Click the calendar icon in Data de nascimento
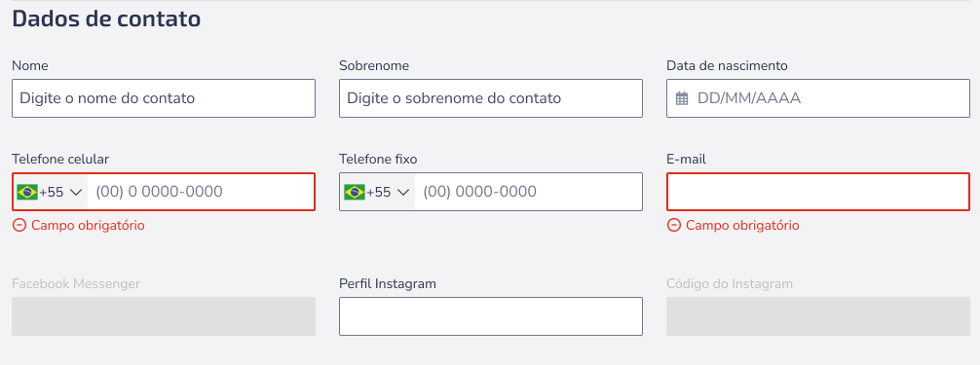980x365 pixels. [x=682, y=98]
